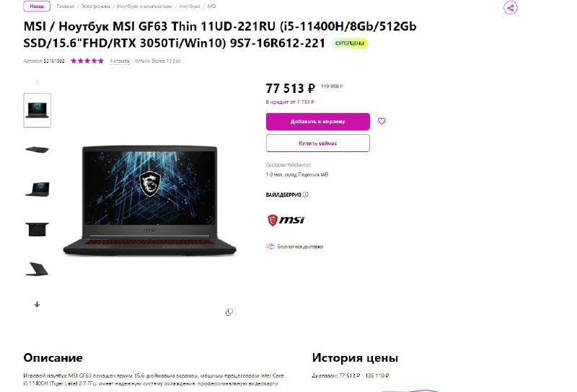Click the similar-images icon below the laptop photo
This screenshot has height=392, width=577.
[229, 312]
